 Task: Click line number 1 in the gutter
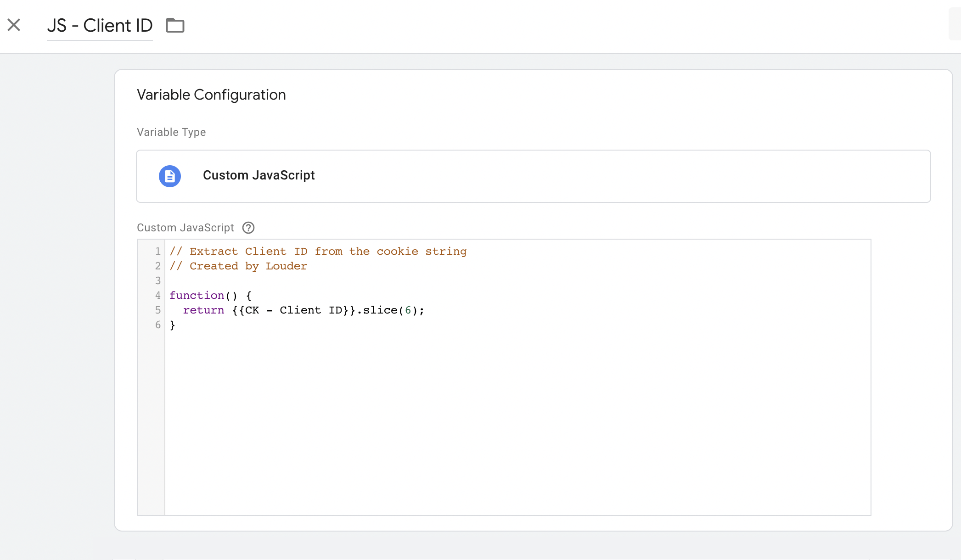click(x=158, y=252)
